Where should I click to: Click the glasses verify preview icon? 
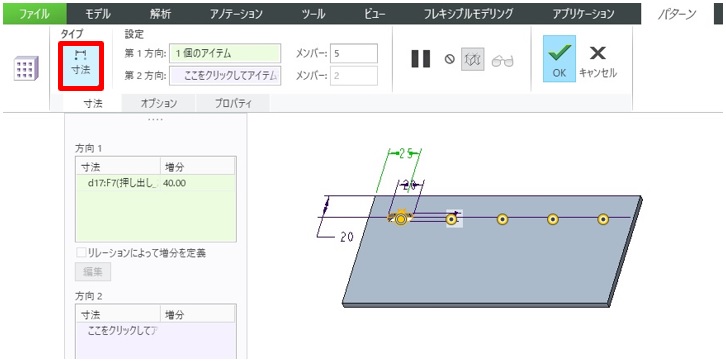click(x=503, y=61)
